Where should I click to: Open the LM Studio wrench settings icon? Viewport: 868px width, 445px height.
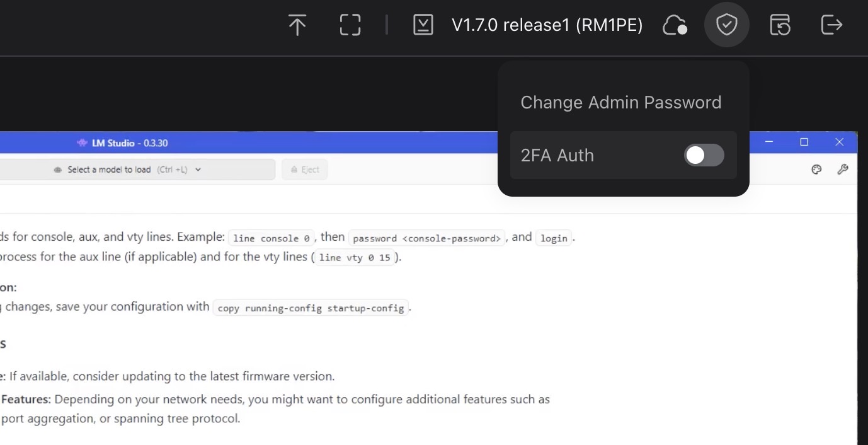[842, 169]
